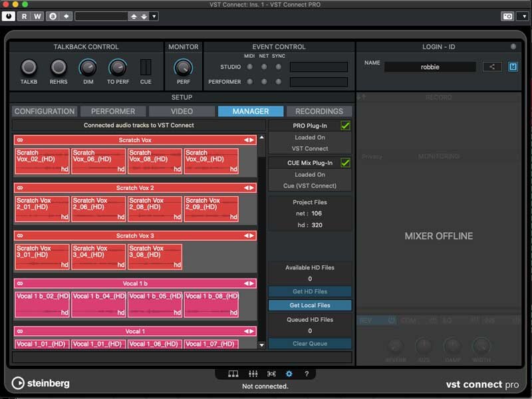Switch to the PERFORMER tab
The image size is (532, 399).
(x=113, y=111)
